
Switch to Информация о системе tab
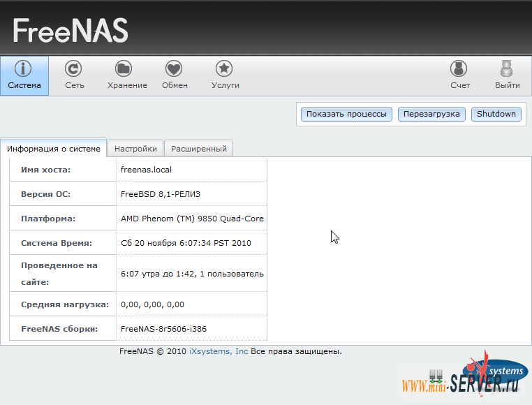(x=54, y=149)
